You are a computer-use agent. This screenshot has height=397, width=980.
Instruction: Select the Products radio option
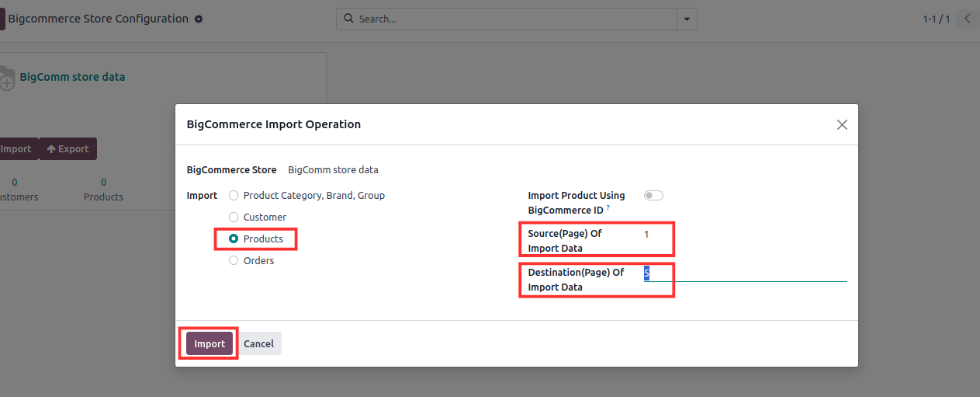(234, 239)
